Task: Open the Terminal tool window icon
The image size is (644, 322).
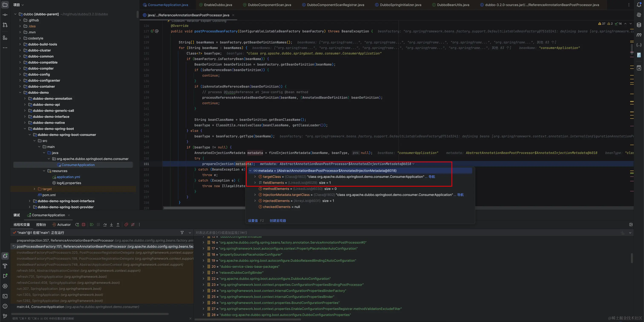Action: 5,296
